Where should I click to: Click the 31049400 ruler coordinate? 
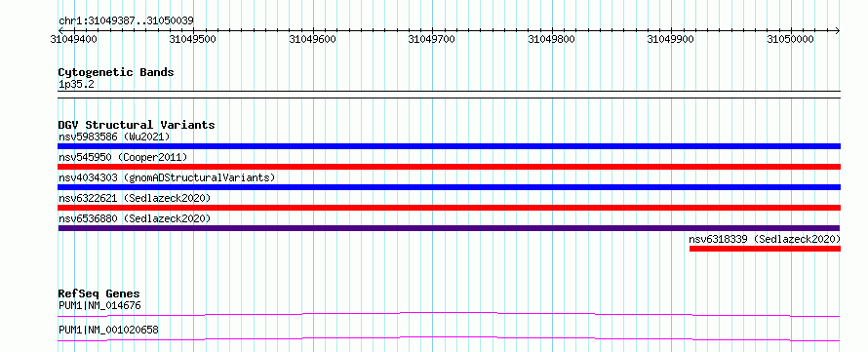[x=73, y=39]
